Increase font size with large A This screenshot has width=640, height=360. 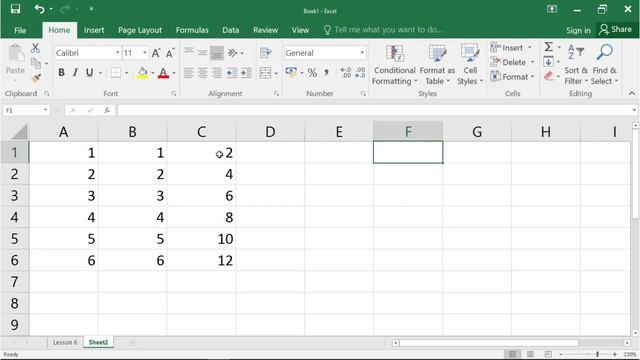(156, 53)
